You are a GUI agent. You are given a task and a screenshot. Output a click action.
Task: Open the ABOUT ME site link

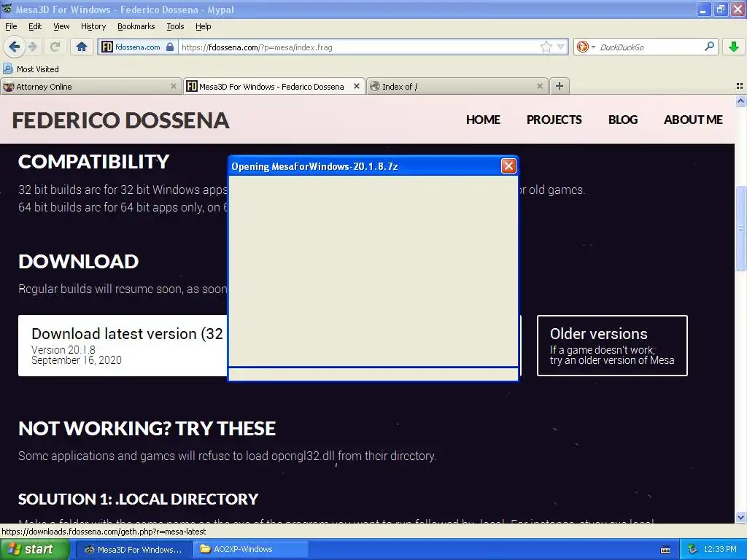[693, 120]
